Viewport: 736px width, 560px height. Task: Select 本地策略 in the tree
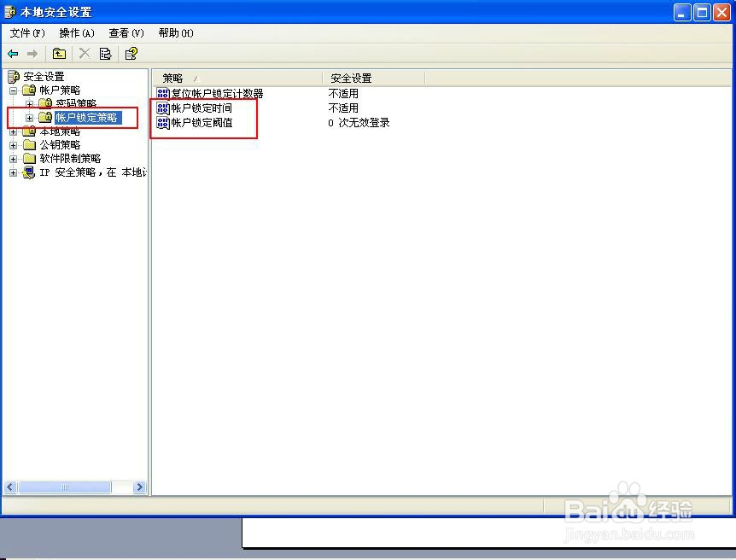pos(60,131)
